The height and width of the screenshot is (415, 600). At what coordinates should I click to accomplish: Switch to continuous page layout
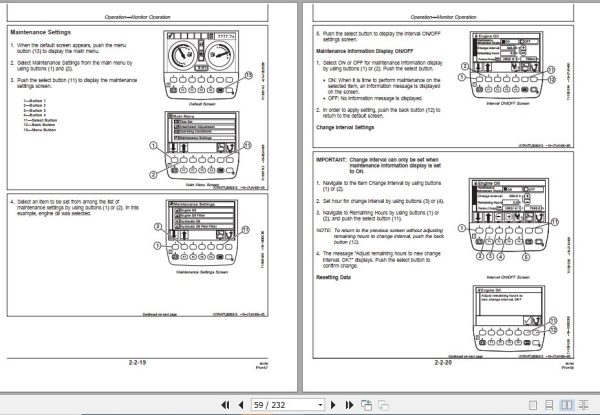[549, 405]
